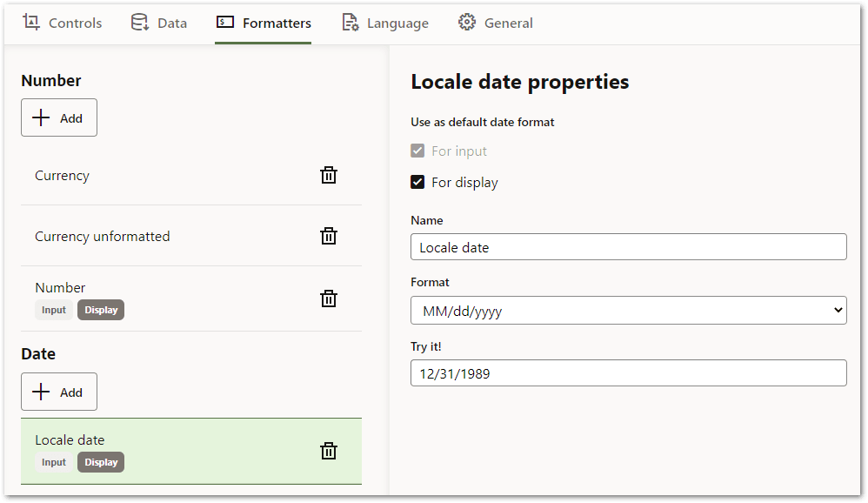Click the trash icon next to Currency unformatted
Screen dimensions: 868x503
(329, 236)
